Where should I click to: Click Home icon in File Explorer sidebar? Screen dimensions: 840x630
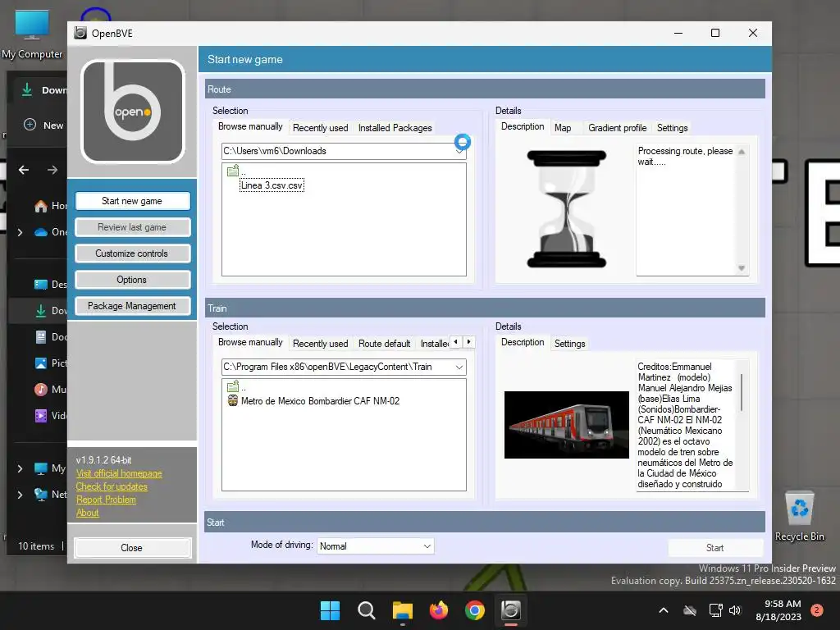coord(41,206)
